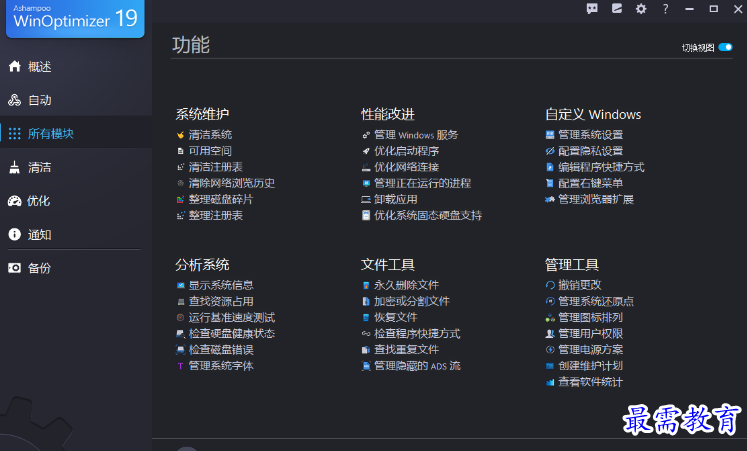Click the news message icon in title bar
The height and width of the screenshot is (451, 747).
617,9
